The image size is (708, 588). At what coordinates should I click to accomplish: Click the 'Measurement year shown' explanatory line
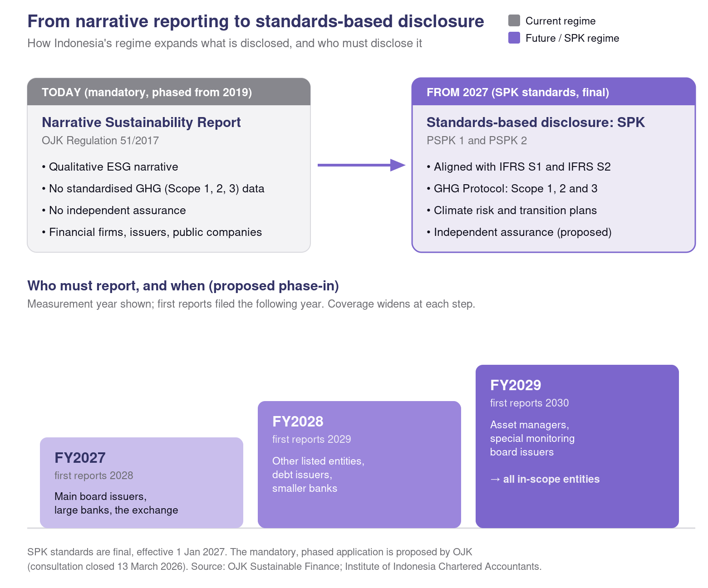251,304
